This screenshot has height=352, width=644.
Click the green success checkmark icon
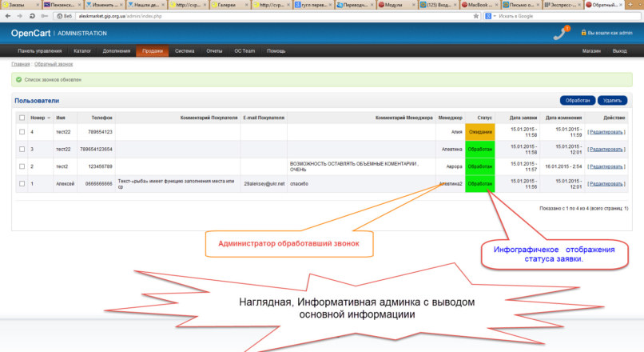pos(18,79)
